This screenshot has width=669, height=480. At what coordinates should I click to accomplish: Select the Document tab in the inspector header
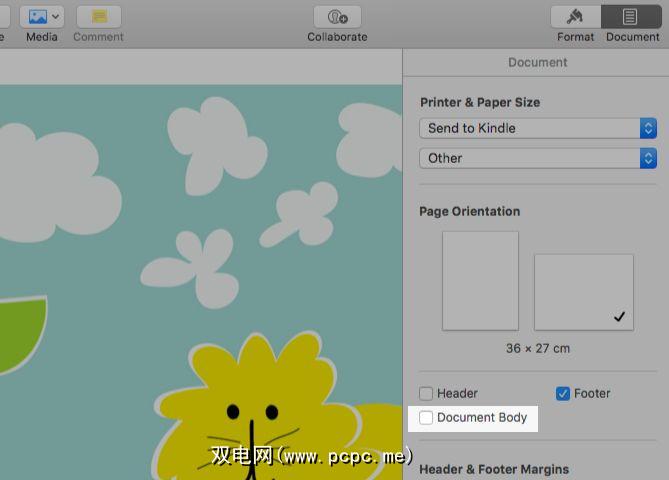coord(537,62)
